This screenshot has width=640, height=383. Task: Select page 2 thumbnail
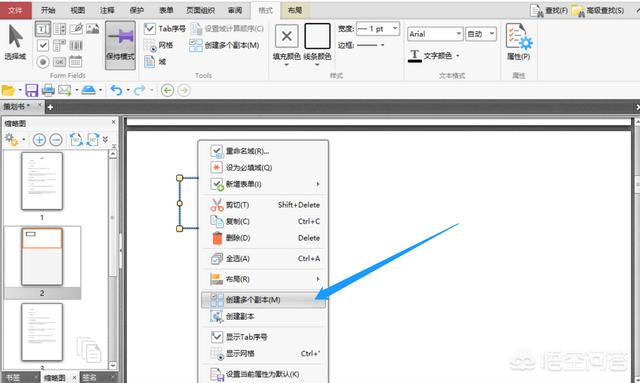coord(42,256)
